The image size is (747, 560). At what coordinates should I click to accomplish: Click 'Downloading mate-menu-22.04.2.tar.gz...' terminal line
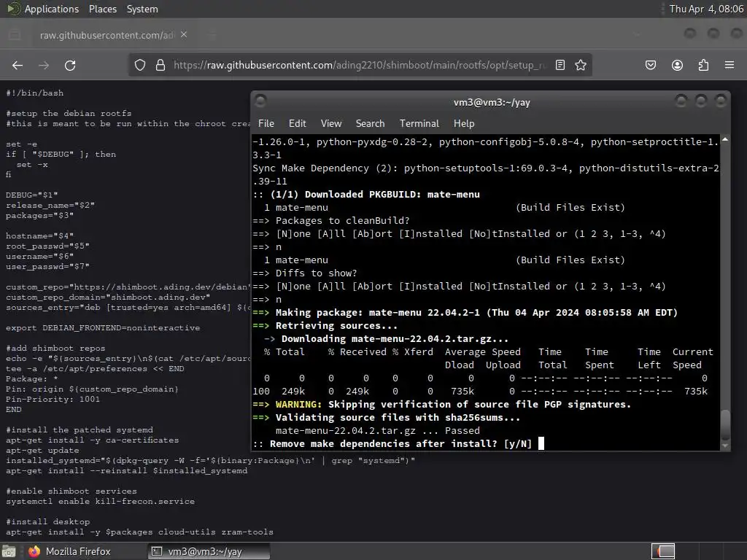387,338
